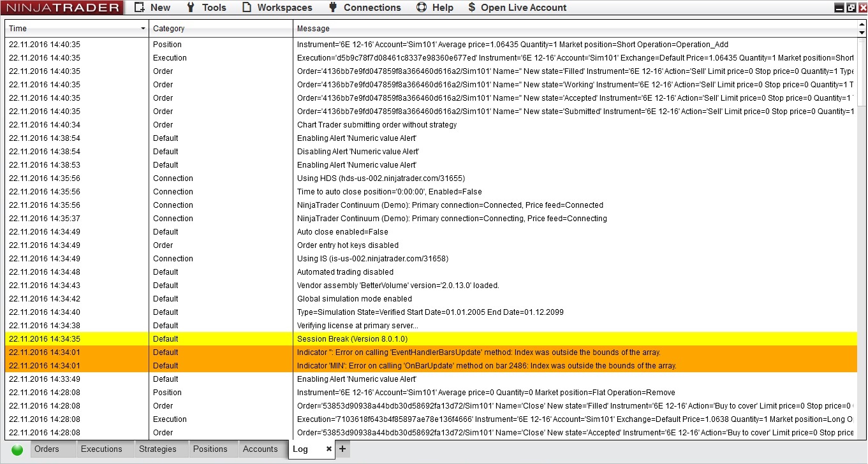Viewport: 868px width, 464px height.
Task: Restore the NinjaTrader window size
Action: coord(851,8)
